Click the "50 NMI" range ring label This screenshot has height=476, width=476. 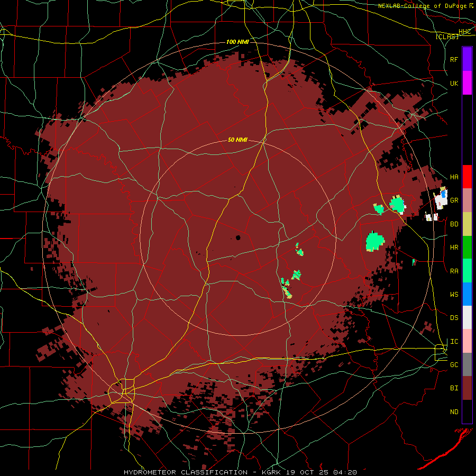click(237, 140)
